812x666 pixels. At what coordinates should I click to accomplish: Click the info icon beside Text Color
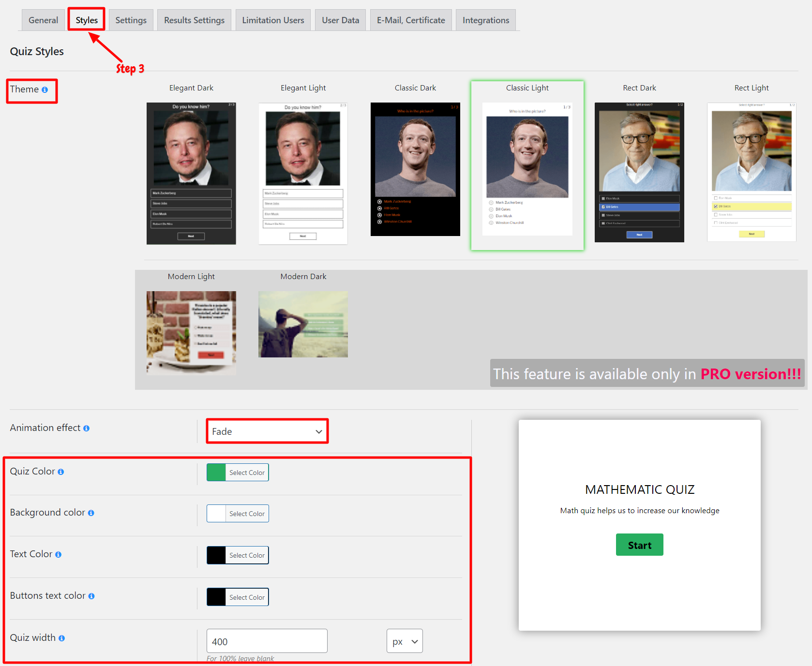tap(58, 555)
